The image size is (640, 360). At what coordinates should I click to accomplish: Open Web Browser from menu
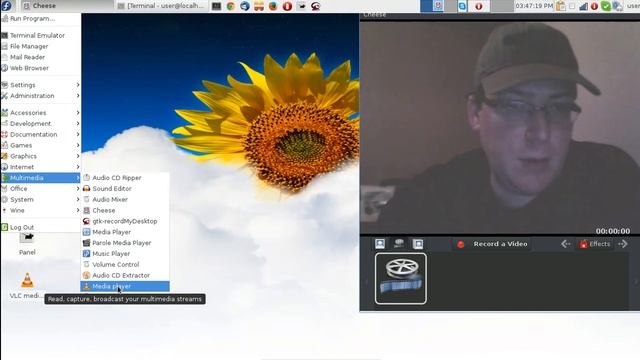coord(41,68)
